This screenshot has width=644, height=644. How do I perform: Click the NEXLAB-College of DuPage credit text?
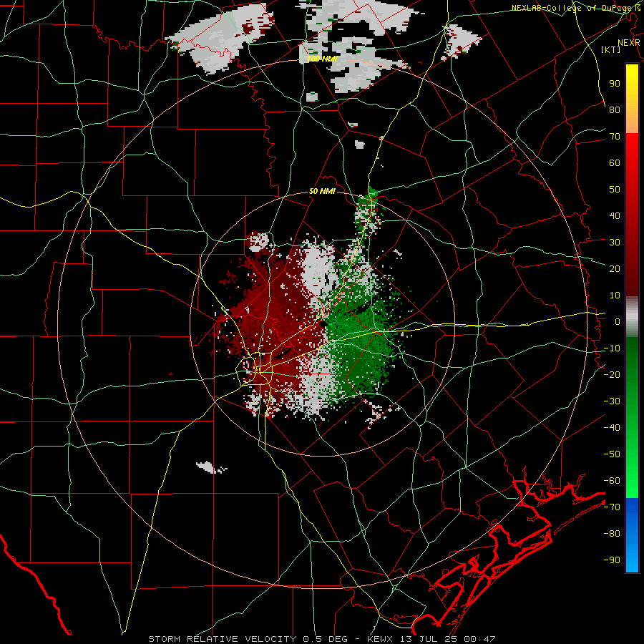576,8
